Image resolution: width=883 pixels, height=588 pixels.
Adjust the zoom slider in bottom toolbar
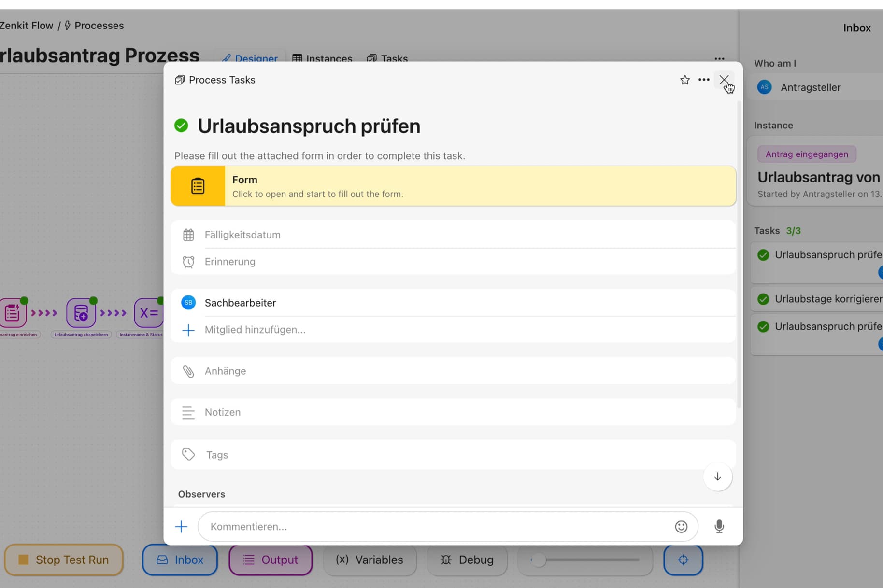pyautogui.click(x=538, y=560)
